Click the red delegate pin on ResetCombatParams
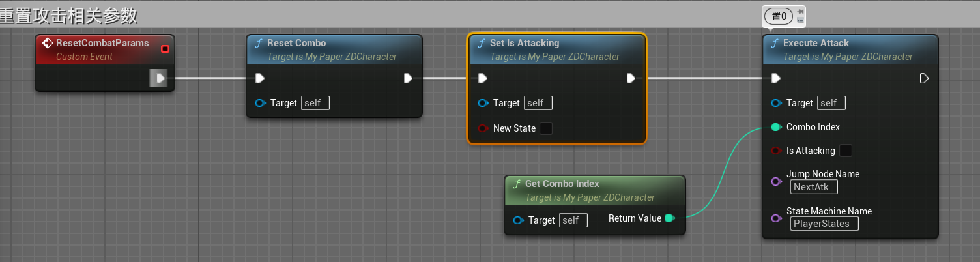 (x=165, y=49)
